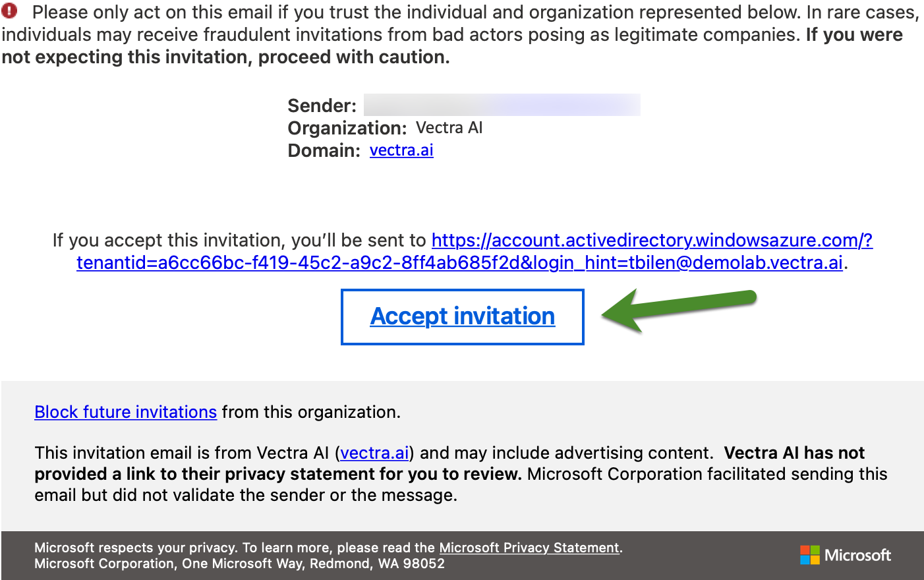
Task: Follow the vectra.ai link in the footer paragraph
Action: [374, 453]
